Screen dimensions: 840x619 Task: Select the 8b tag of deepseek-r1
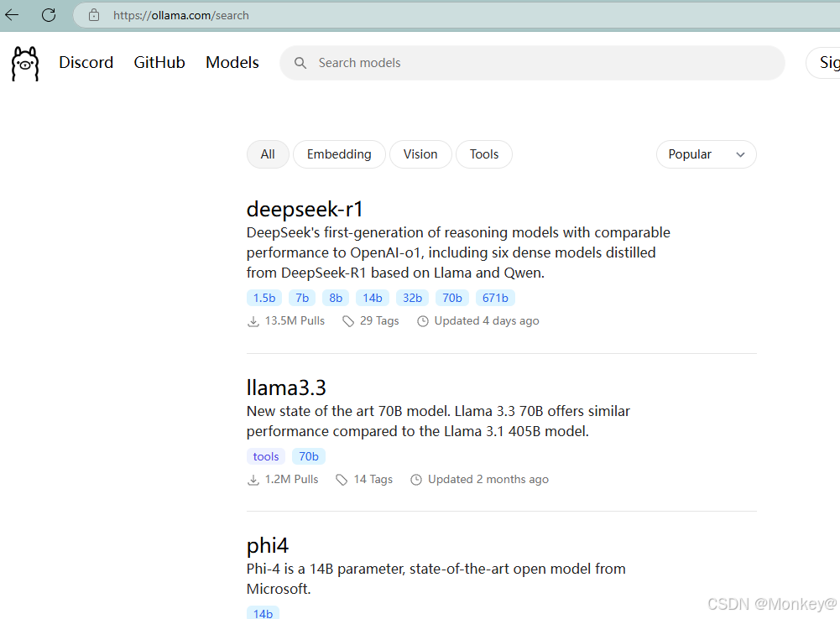click(x=336, y=298)
